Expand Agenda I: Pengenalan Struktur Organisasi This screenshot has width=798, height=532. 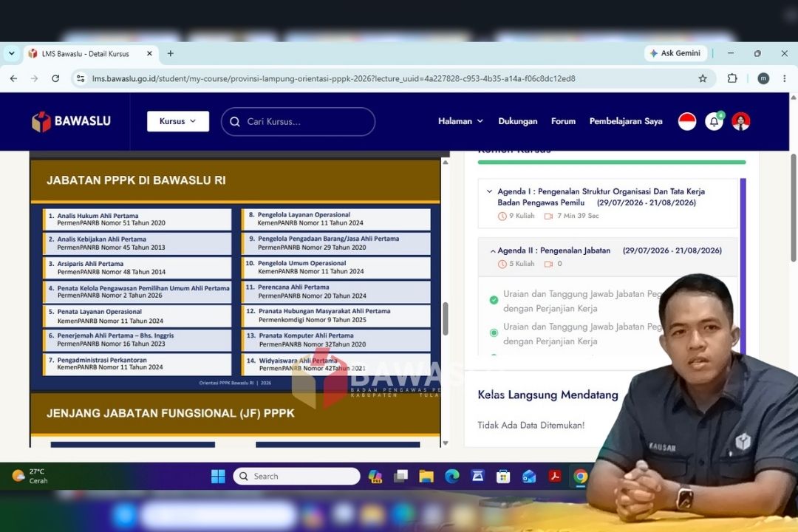607,202
